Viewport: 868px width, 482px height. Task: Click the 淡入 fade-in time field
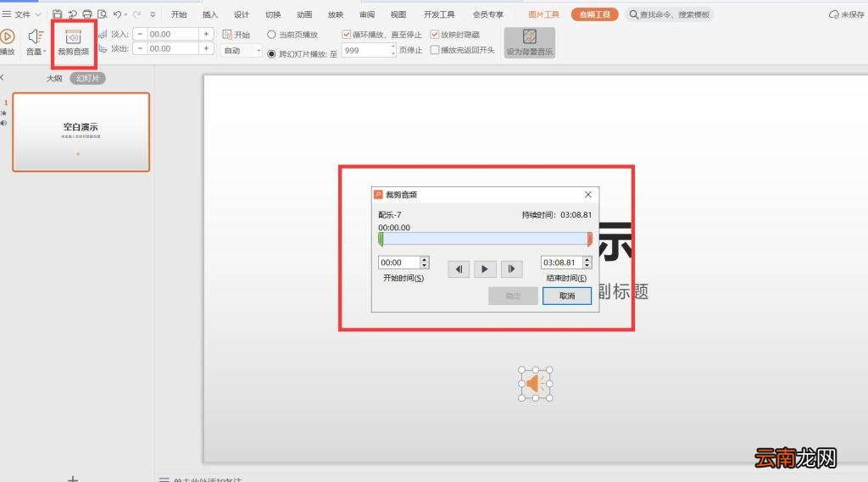pos(172,34)
